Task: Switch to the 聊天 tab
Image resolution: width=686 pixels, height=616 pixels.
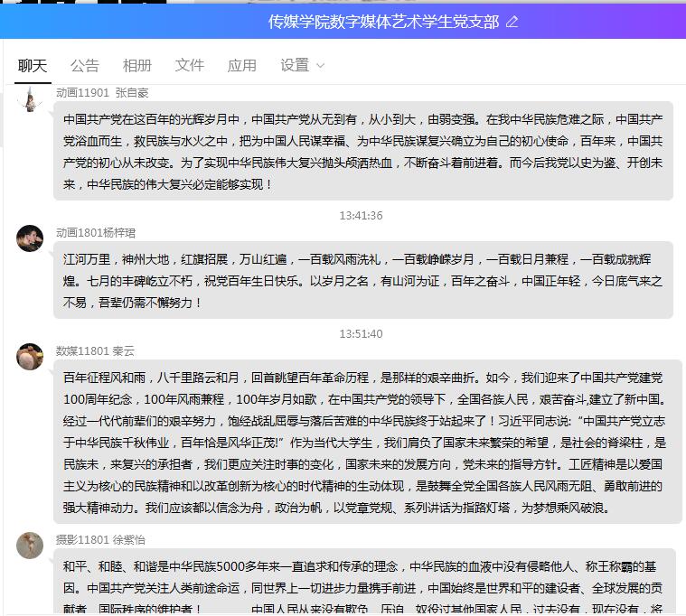Action: pyautogui.click(x=33, y=65)
